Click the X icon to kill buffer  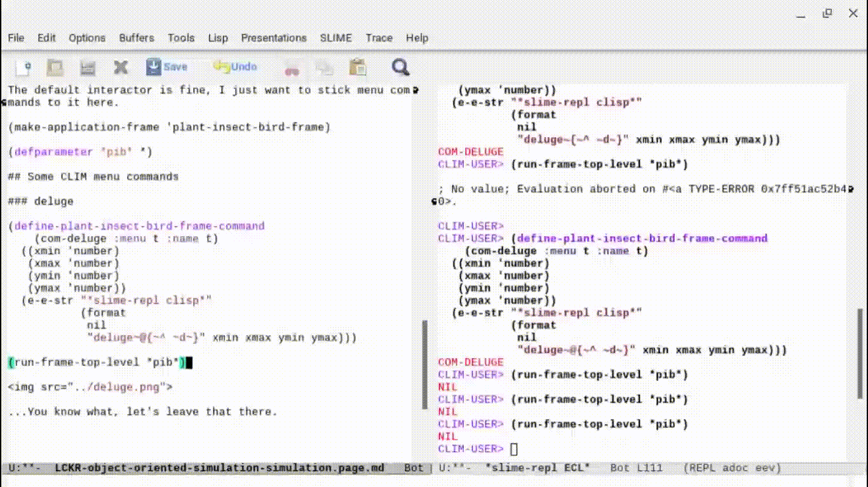pos(121,67)
